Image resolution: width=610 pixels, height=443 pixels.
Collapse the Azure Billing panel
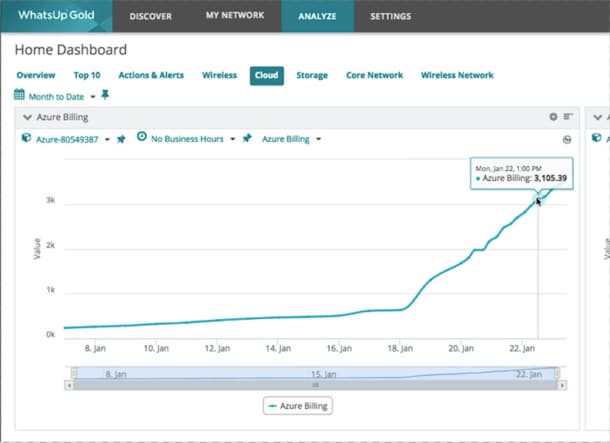pos(27,117)
